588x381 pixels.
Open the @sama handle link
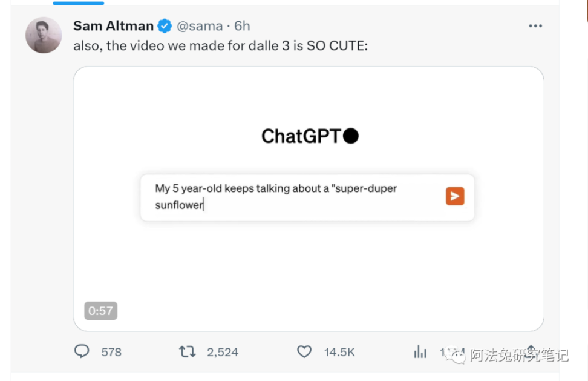coord(199,26)
